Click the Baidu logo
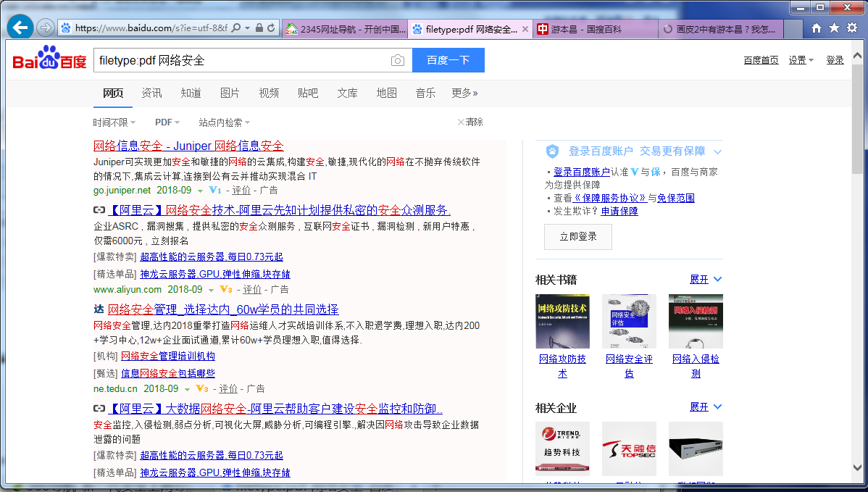 (x=49, y=58)
